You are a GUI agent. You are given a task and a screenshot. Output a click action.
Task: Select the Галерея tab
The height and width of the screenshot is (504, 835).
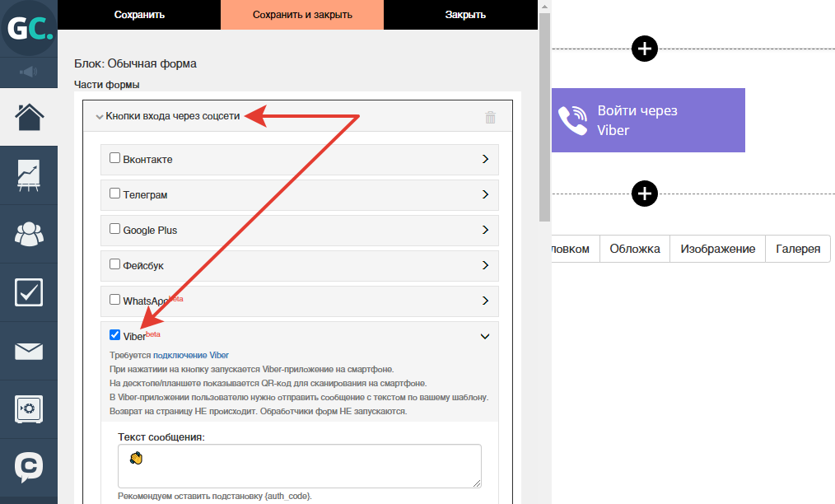(798, 249)
